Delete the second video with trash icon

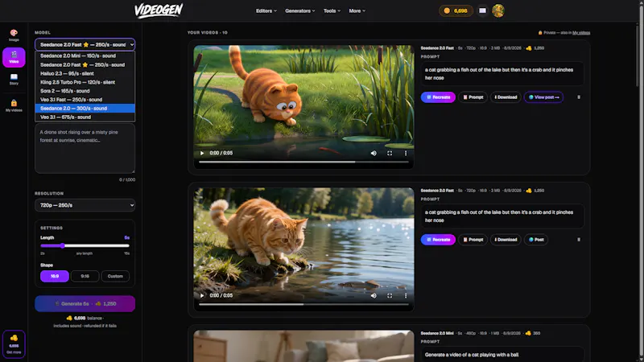point(579,240)
